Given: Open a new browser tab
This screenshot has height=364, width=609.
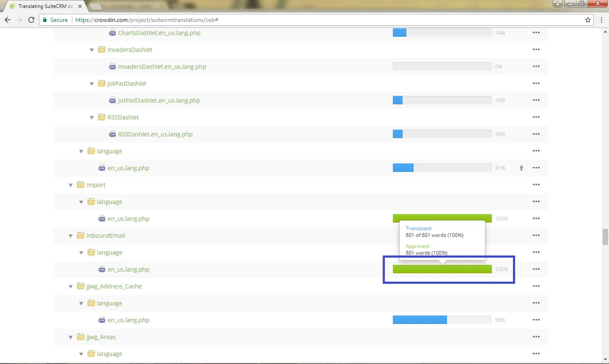Looking at the screenshot, I should coord(96,6).
